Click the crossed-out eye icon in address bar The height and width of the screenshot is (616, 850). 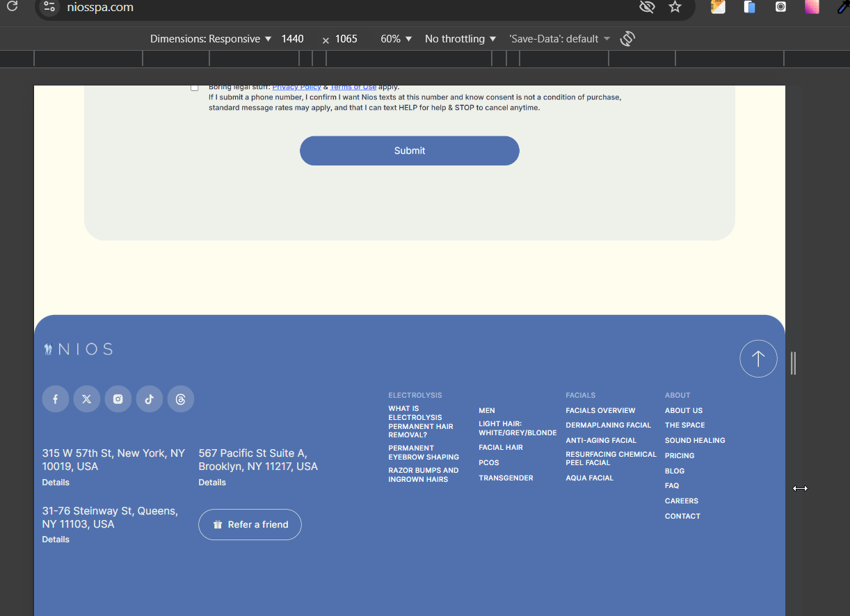647,7
